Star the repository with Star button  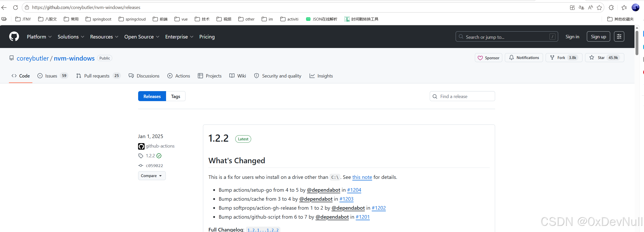(605, 58)
